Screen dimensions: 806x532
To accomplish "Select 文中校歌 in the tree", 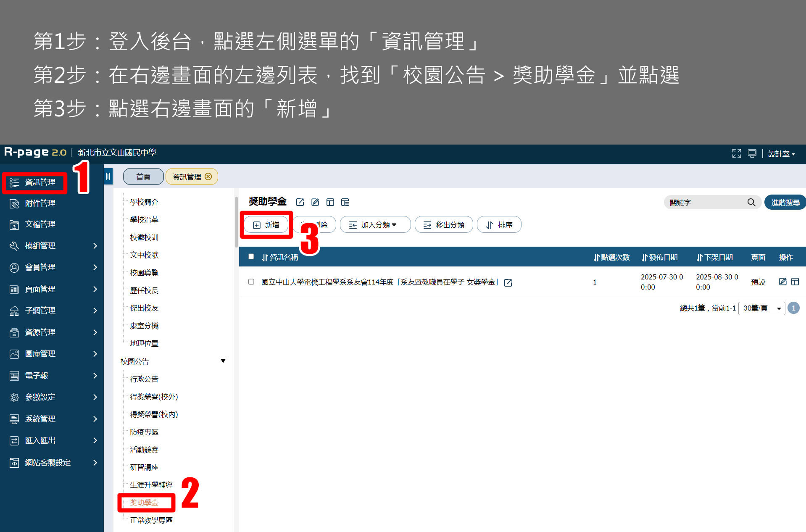I will click(x=144, y=255).
